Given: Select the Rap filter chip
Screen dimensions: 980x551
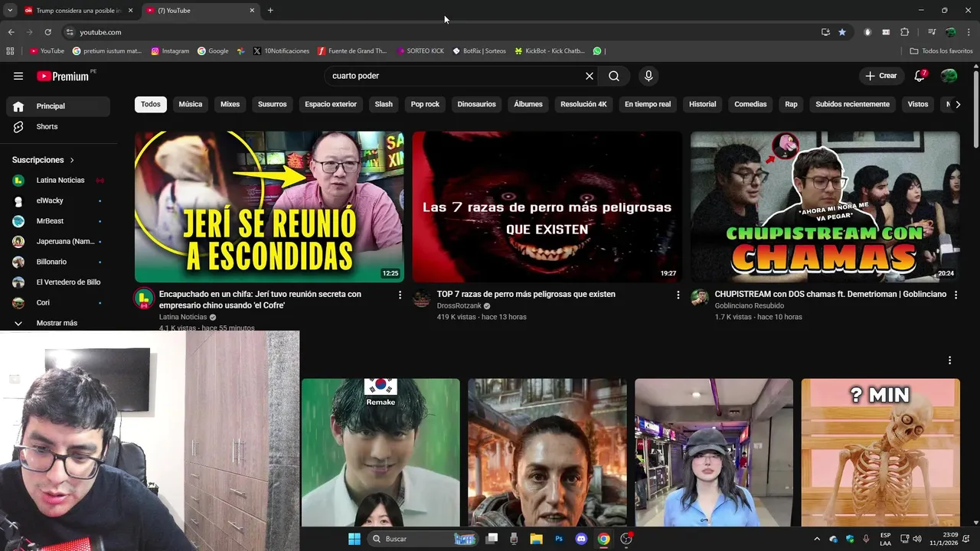Looking at the screenshot, I should pyautogui.click(x=791, y=104).
